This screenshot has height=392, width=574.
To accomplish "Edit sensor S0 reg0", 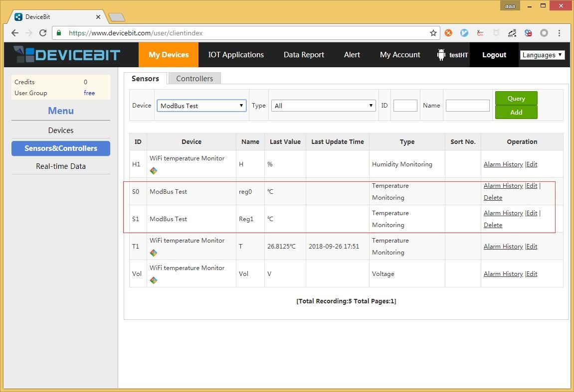I will pyautogui.click(x=532, y=185).
